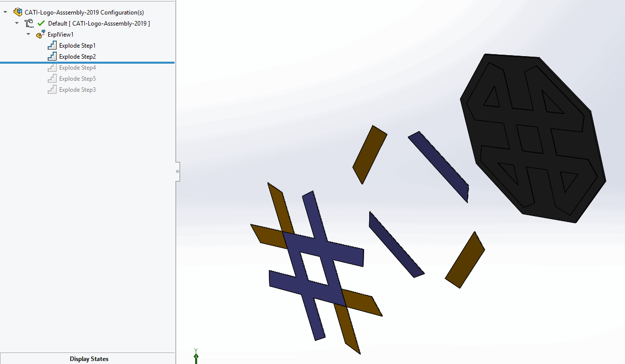Click the suppressed Explode Step4 icon
Image resolution: width=625 pixels, height=364 pixels.
coord(52,68)
